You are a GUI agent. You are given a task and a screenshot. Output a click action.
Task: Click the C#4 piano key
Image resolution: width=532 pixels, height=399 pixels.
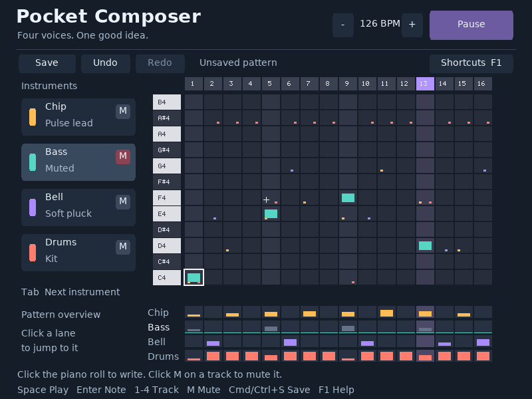[x=167, y=261]
